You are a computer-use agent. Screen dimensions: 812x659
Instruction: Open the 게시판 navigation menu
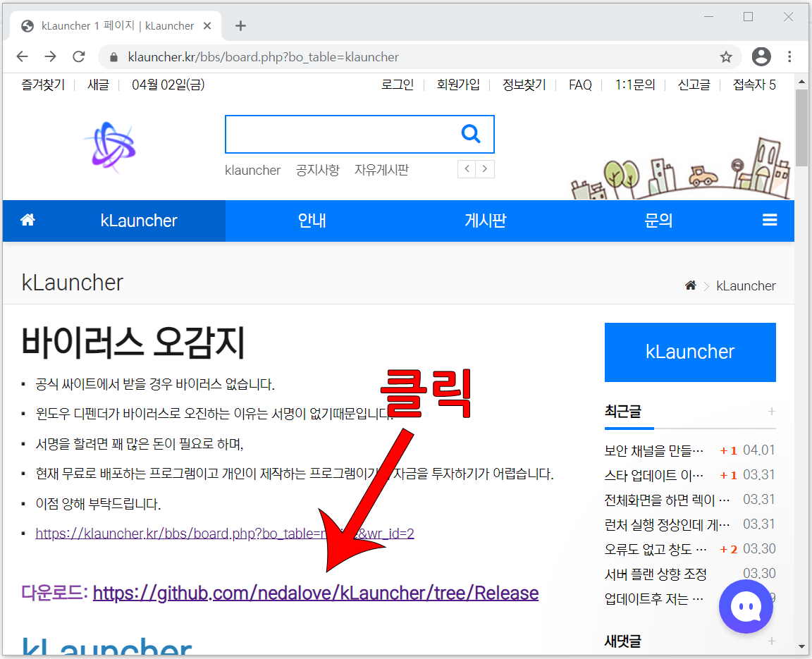[x=485, y=221]
